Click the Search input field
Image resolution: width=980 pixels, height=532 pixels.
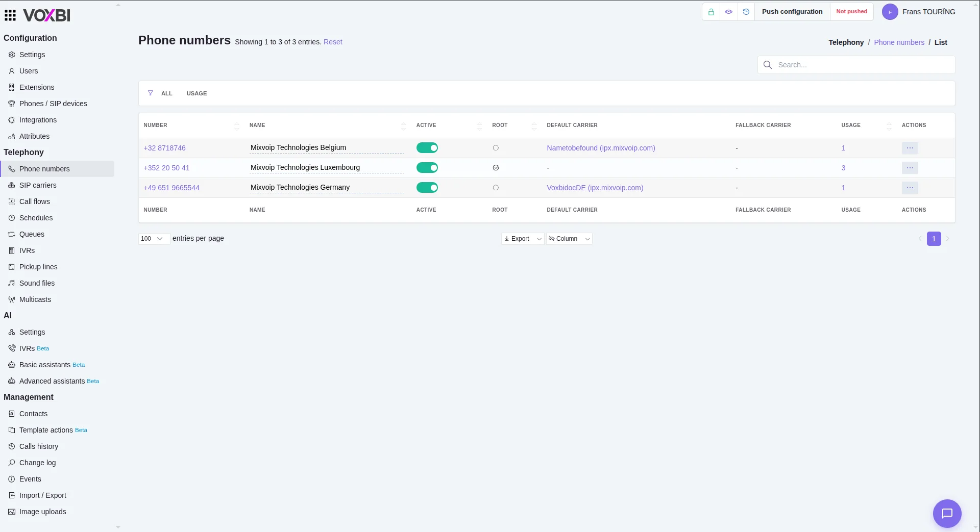pos(856,65)
